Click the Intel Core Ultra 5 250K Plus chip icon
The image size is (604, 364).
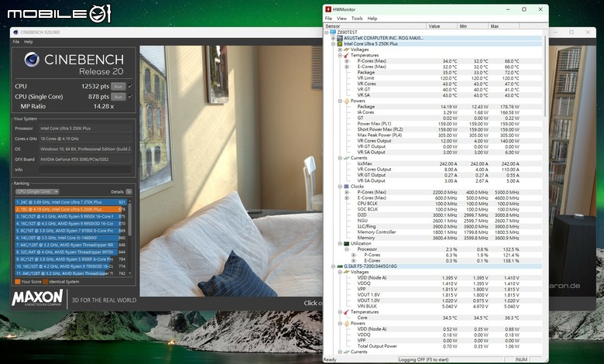coord(340,44)
